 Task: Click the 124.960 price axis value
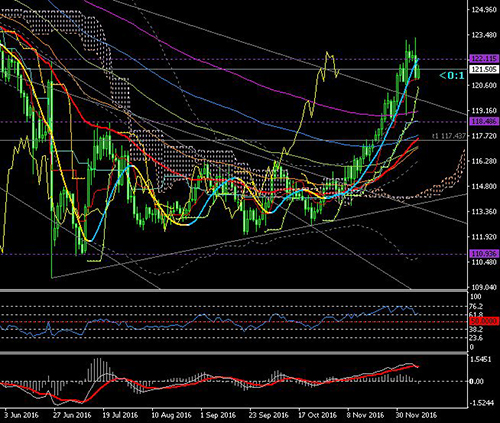point(484,10)
